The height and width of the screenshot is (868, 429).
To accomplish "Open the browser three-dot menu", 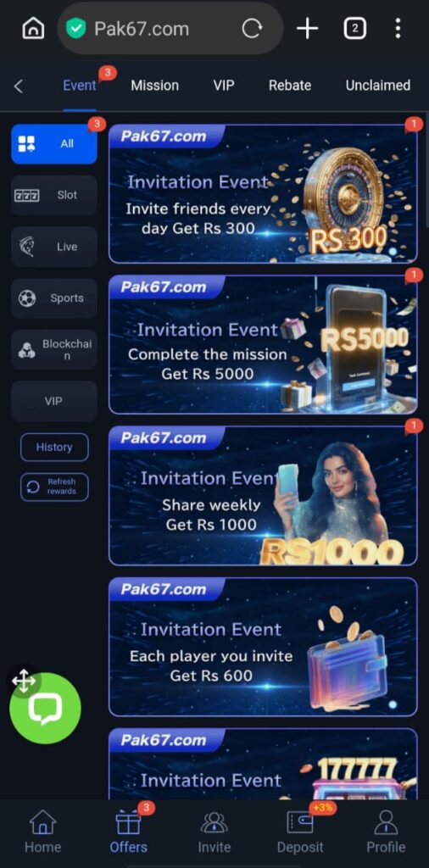I will (x=398, y=28).
